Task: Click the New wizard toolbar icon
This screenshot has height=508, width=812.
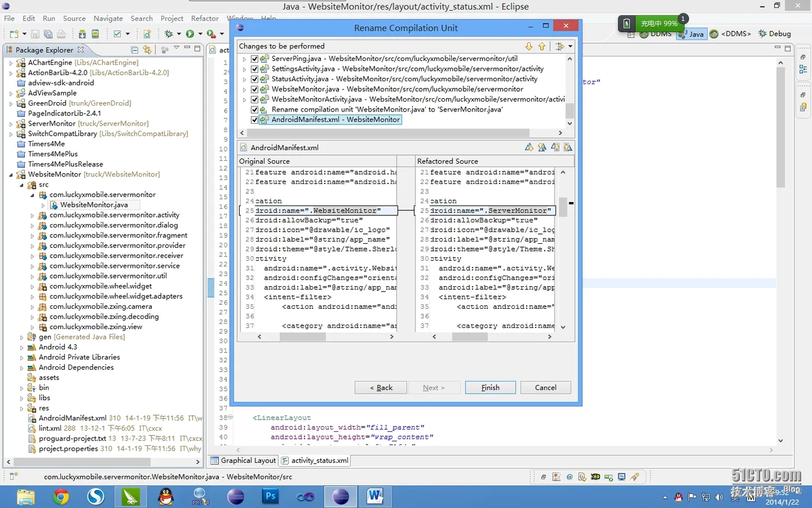Action: point(13,34)
